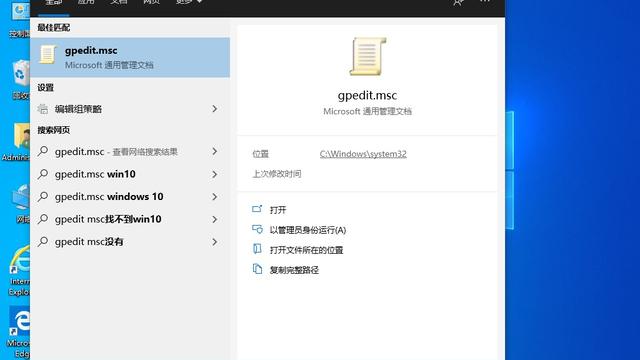
Task: Click the open file location icon
Action: click(x=257, y=249)
